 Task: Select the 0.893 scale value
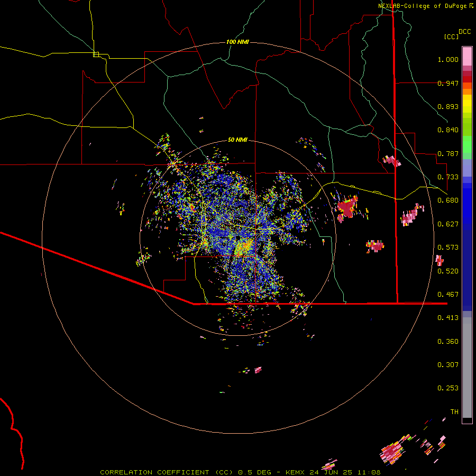coord(448,106)
